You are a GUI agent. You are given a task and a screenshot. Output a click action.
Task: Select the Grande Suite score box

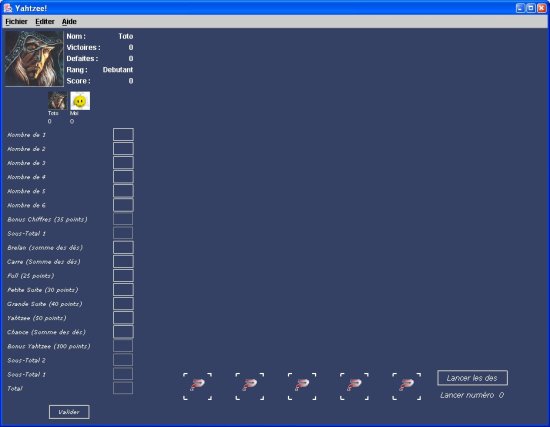click(123, 304)
